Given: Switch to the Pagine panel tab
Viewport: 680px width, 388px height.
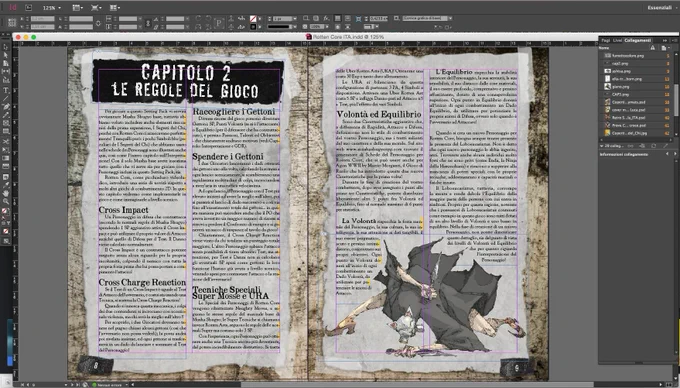Looking at the screenshot, I should pyautogui.click(x=606, y=40).
